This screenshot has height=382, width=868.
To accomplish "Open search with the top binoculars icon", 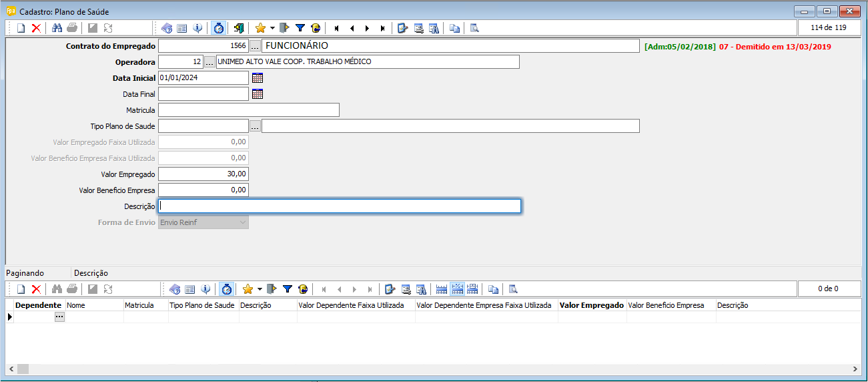I will click(57, 28).
